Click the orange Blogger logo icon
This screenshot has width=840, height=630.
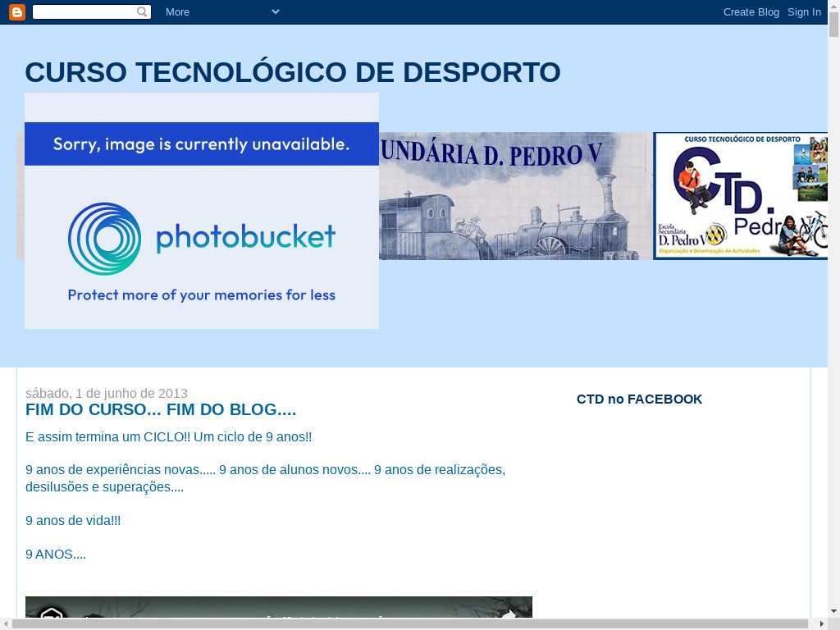(x=17, y=11)
